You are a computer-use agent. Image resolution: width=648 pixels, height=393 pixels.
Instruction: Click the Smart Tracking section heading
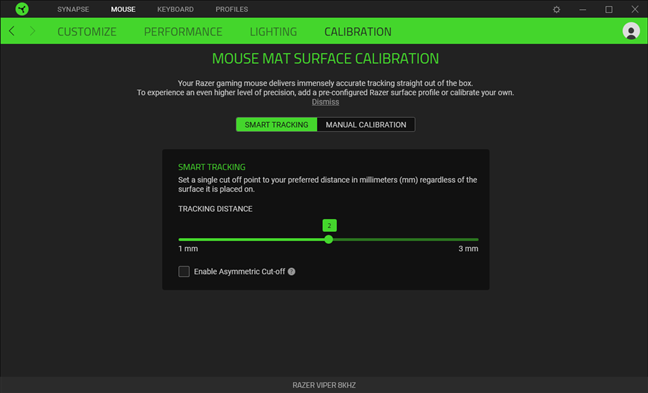pyautogui.click(x=212, y=167)
